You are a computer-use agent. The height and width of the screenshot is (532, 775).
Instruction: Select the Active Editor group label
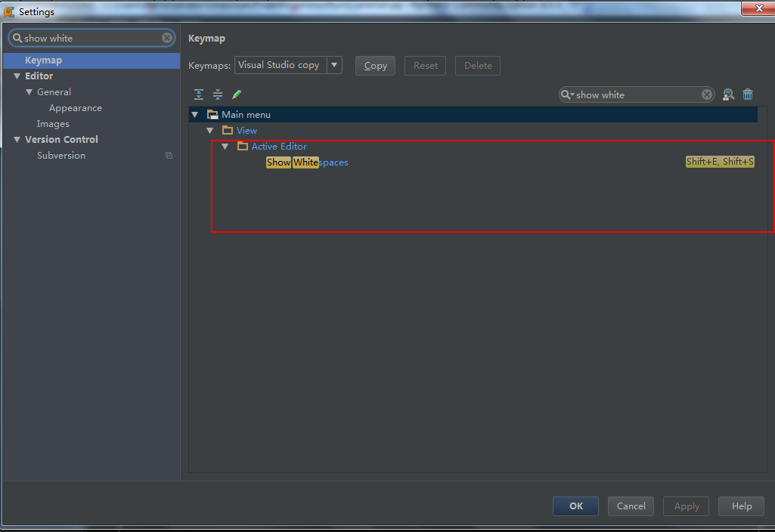coord(279,146)
